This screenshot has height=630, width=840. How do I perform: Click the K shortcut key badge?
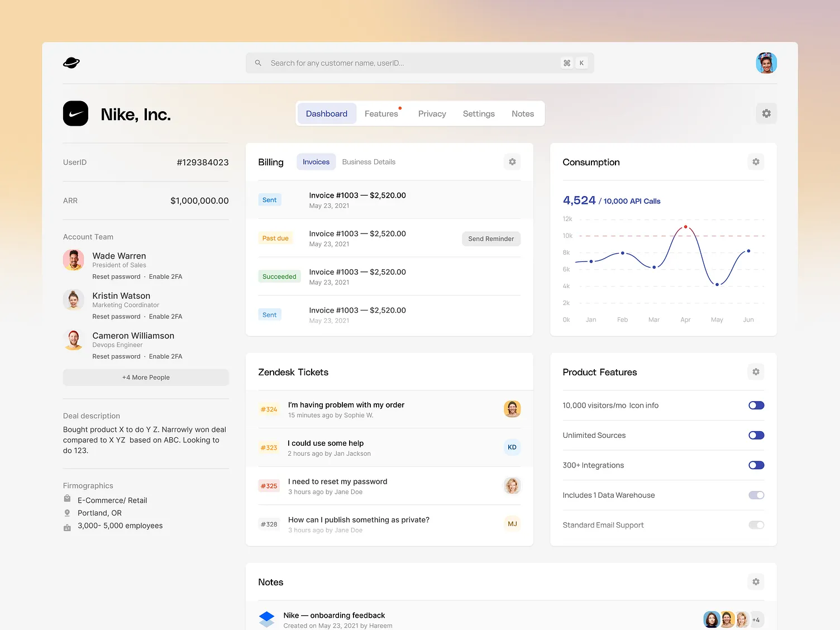click(581, 63)
